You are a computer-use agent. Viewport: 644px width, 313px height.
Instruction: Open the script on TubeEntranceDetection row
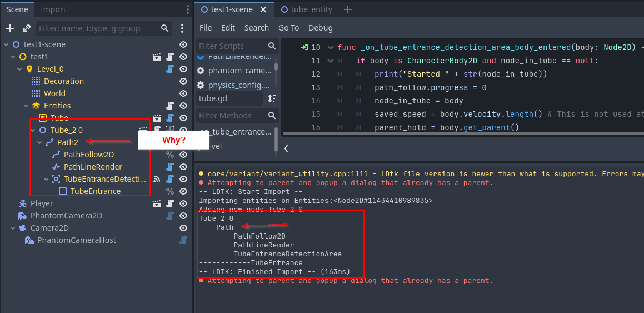coord(169,179)
